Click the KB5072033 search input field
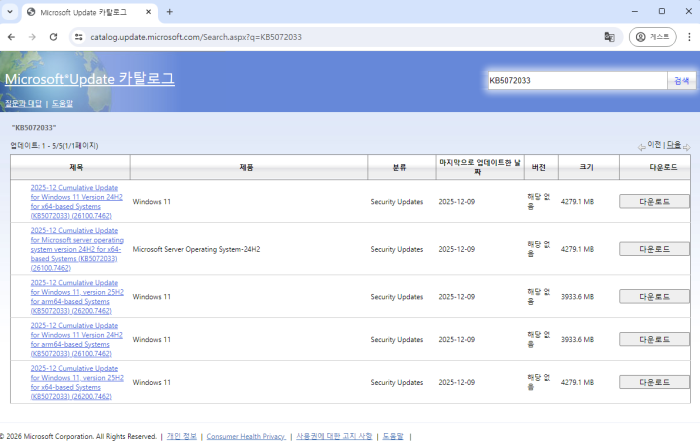 tap(575, 80)
